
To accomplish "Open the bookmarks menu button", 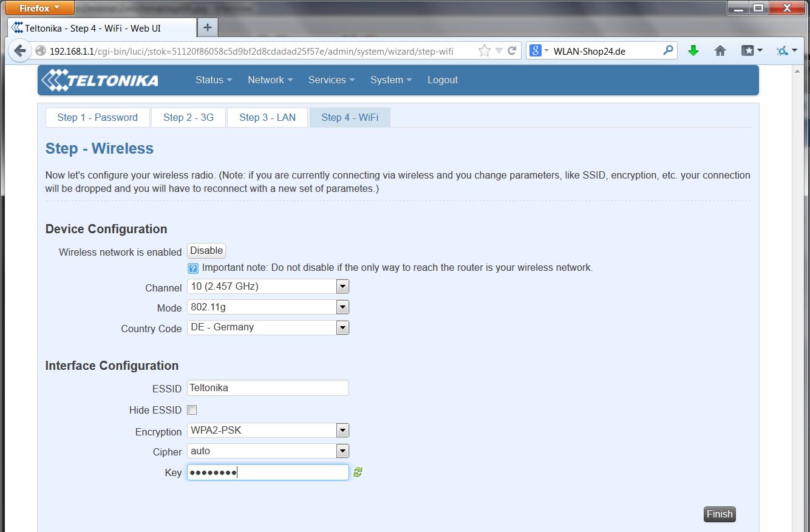I will click(x=752, y=51).
